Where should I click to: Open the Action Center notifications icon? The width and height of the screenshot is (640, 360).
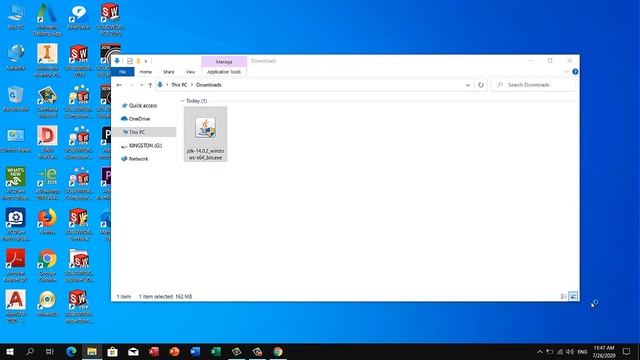tap(627, 351)
